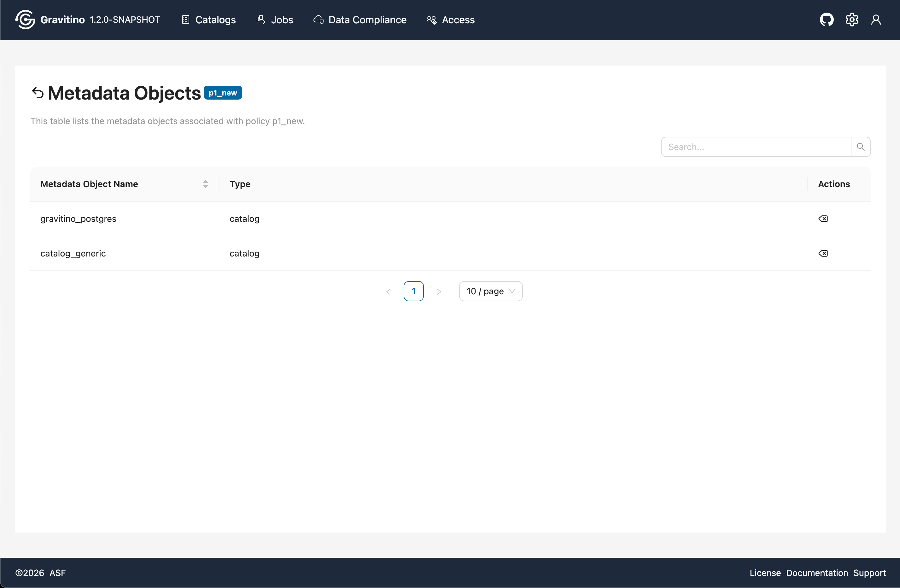
Task: Click the search magnifier icon
Action: tap(861, 147)
